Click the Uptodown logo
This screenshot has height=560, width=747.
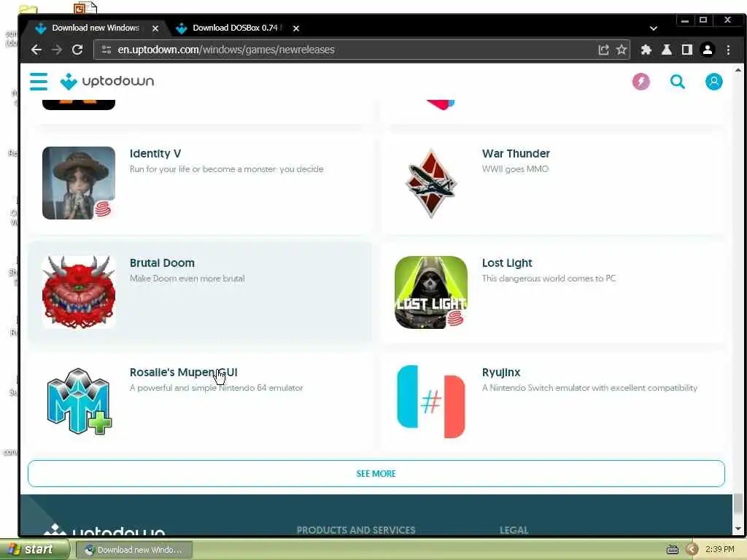pyautogui.click(x=107, y=82)
